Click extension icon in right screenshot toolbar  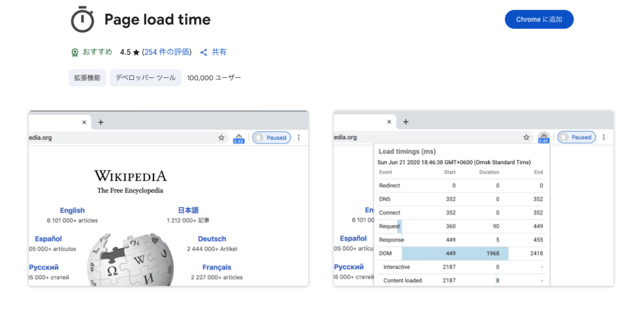(543, 138)
